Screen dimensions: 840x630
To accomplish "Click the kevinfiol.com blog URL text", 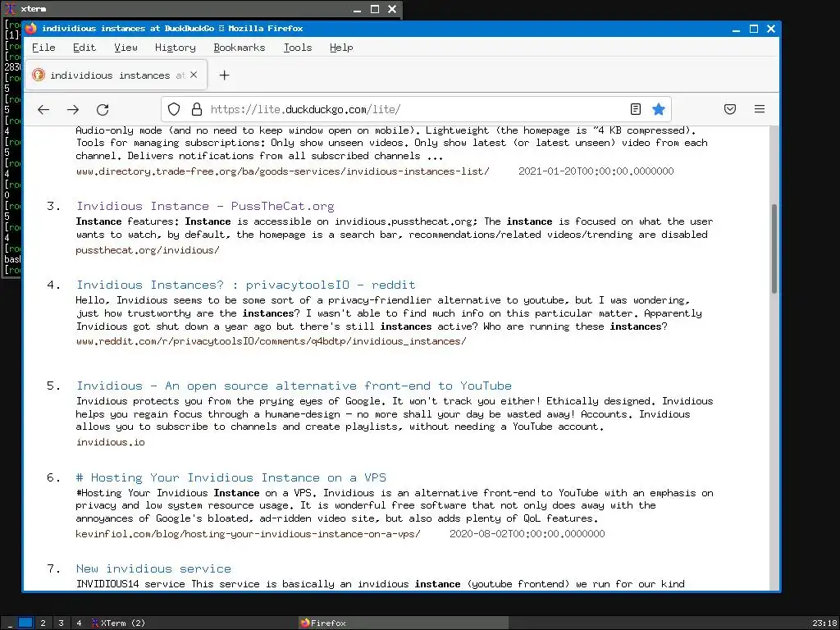I will pyautogui.click(x=248, y=534).
